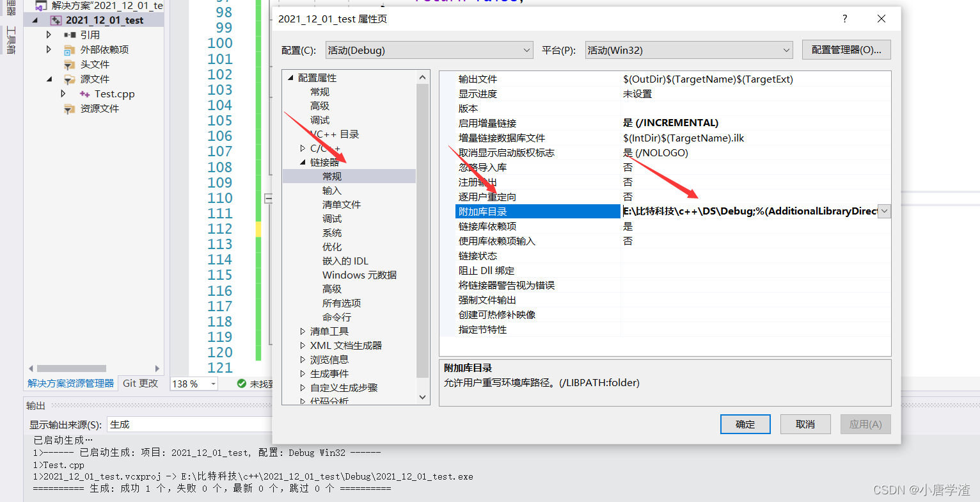Click the 应用(A) button
This screenshot has height=502, width=980.
[x=865, y=424]
